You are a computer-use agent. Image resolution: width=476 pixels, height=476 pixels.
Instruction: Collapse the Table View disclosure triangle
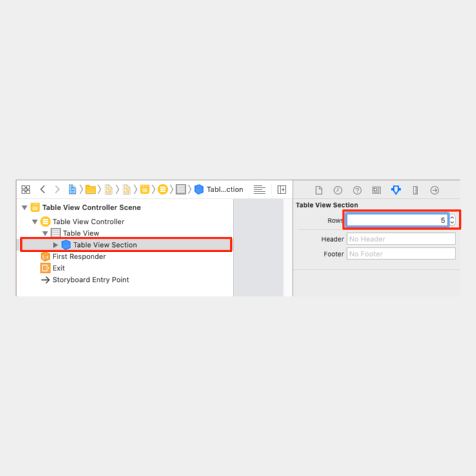pyautogui.click(x=45, y=233)
